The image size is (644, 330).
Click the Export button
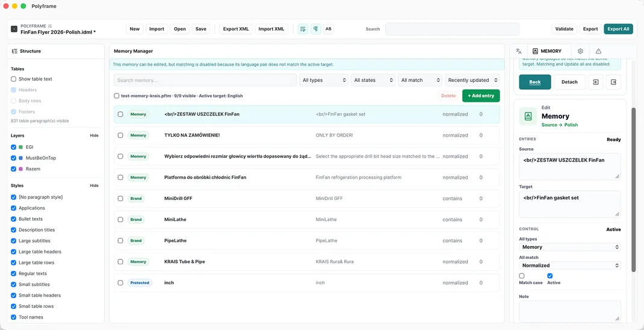pos(590,29)
